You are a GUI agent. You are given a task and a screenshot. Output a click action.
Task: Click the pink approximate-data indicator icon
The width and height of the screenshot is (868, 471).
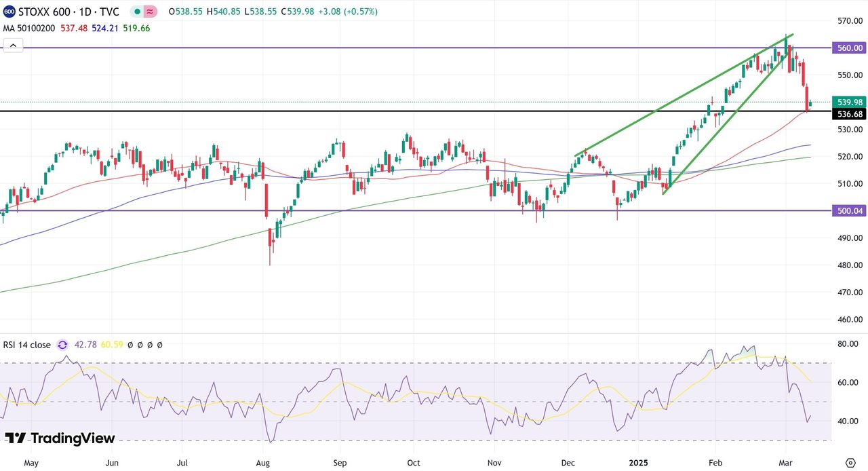pos(151,12)
